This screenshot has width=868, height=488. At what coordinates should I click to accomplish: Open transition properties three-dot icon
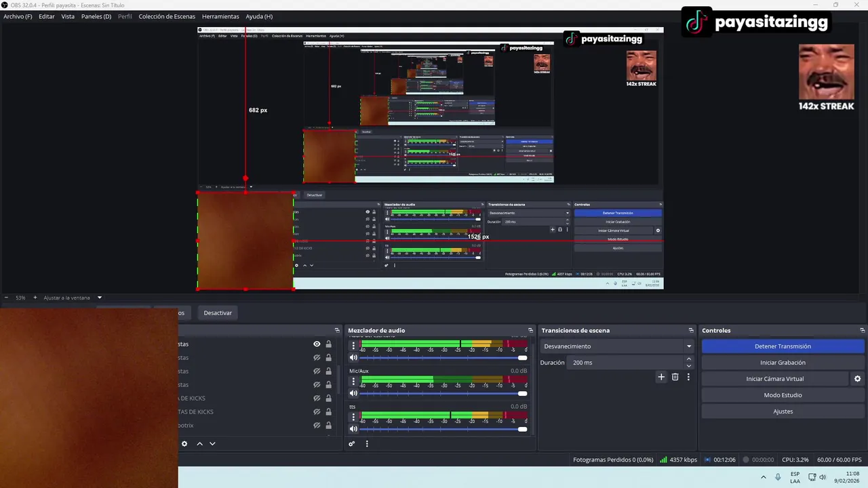point(688,377)
